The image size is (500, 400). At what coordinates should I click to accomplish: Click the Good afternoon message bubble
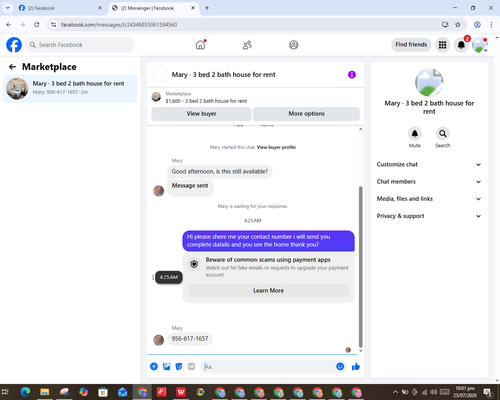coord(220,171)
